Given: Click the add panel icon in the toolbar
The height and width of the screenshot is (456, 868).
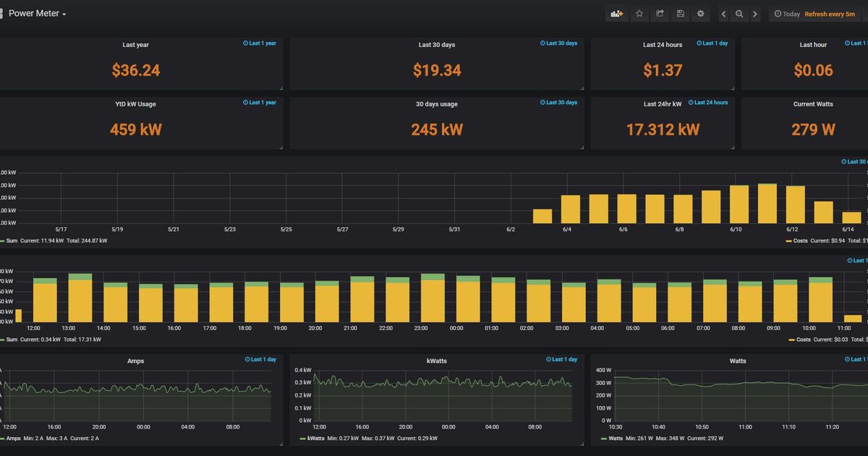Looking at the screenshot, I should coord(616,13).
